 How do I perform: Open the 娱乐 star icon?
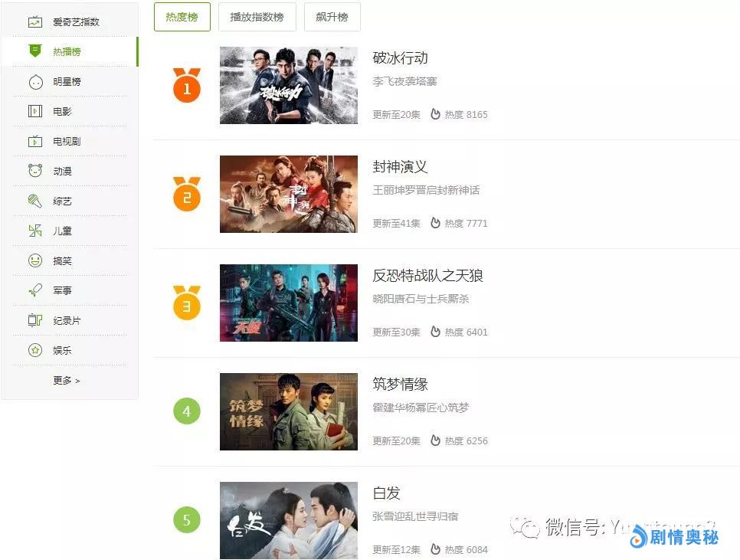(x=35, y=350)
